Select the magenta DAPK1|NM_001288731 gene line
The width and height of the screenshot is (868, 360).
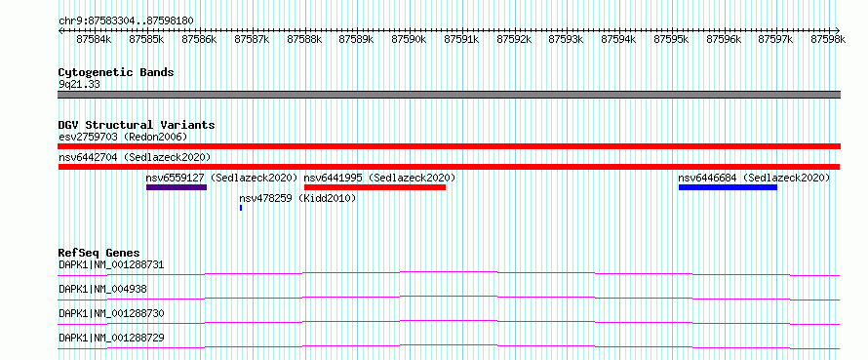point(449,273)
